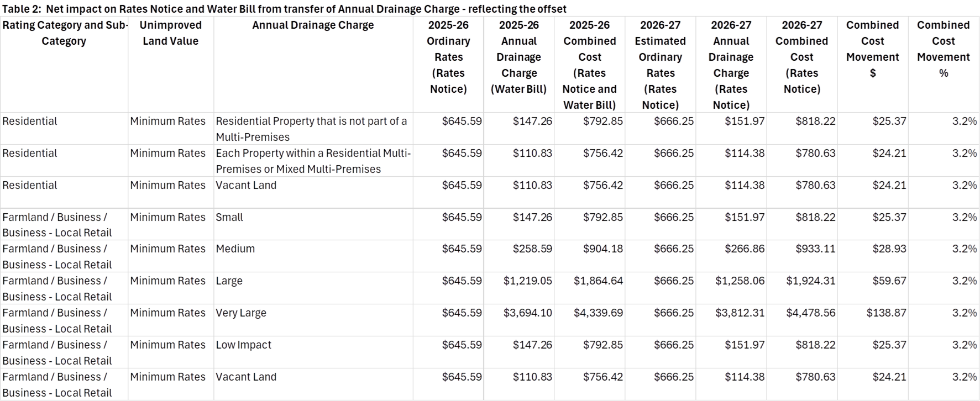Click 'Each Property within a Residential Multi-Premises' cell

313,161
